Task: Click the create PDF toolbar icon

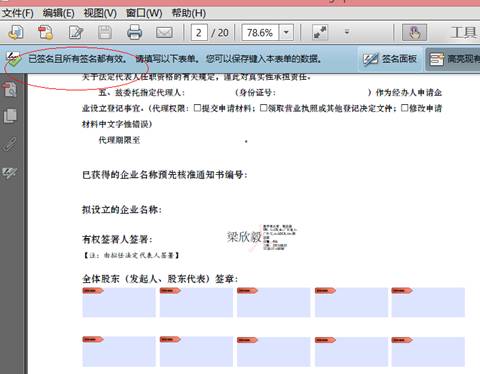Action: click(x=45, y=32)
